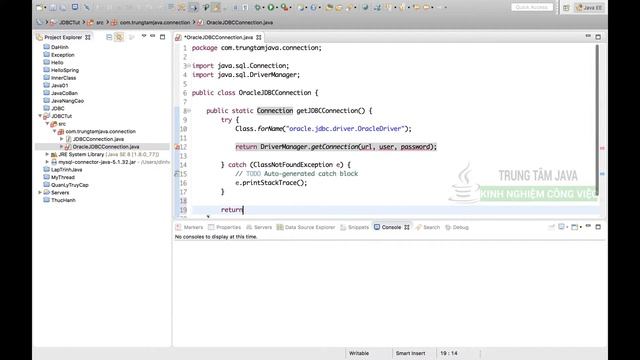The image size is (640, 360).
Task: Open the Servers tab
Action: [259, 227]
